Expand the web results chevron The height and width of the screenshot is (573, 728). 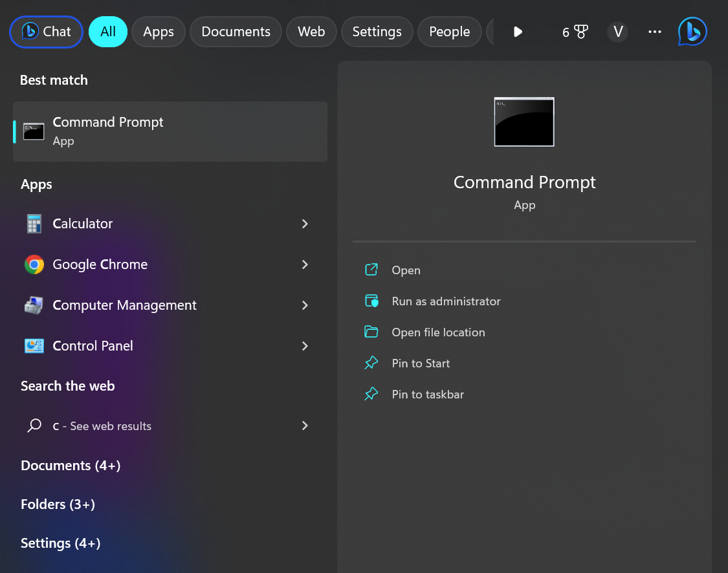[305, 426]
